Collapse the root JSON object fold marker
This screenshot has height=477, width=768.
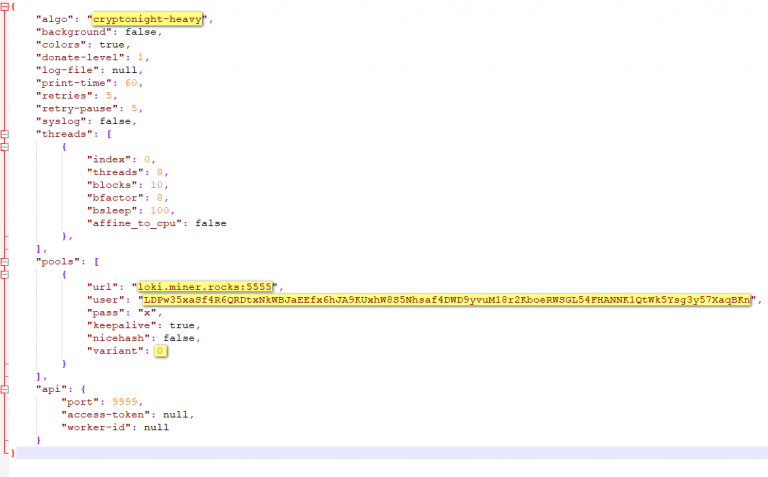(x=5, y=6)
